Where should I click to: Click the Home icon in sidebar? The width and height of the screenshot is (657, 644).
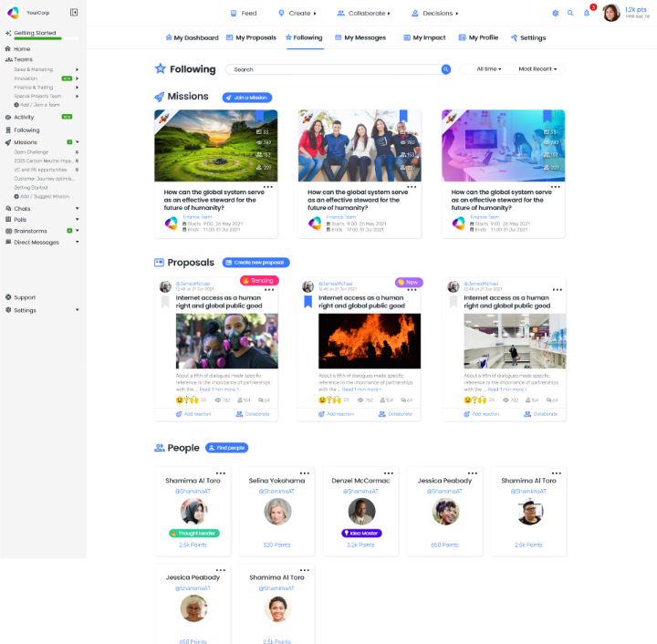(8, 49)
